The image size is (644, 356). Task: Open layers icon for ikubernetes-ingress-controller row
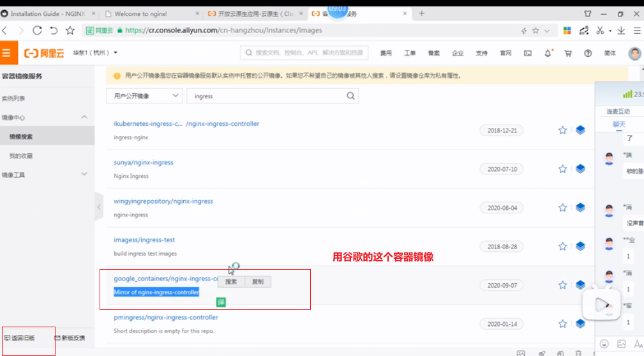pos(580,130)
